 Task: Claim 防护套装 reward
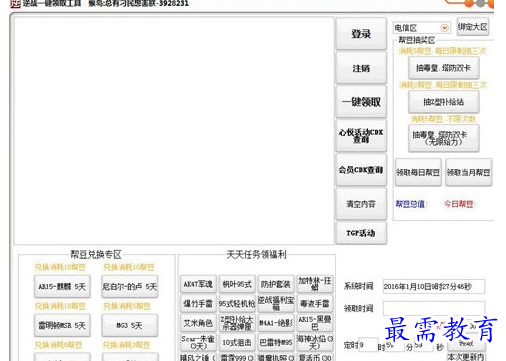pyautogui.click(x=276, y=284)
